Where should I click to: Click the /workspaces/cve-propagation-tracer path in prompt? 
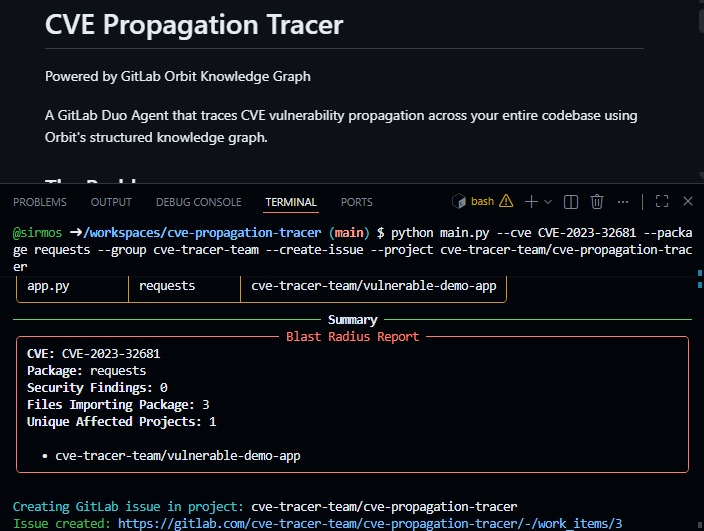[202, 233]
